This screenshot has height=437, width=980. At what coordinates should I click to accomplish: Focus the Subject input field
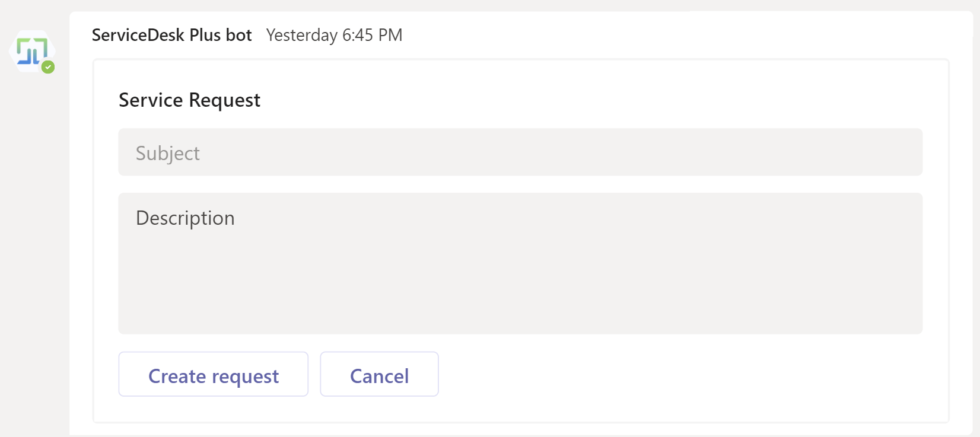(520, 152)
